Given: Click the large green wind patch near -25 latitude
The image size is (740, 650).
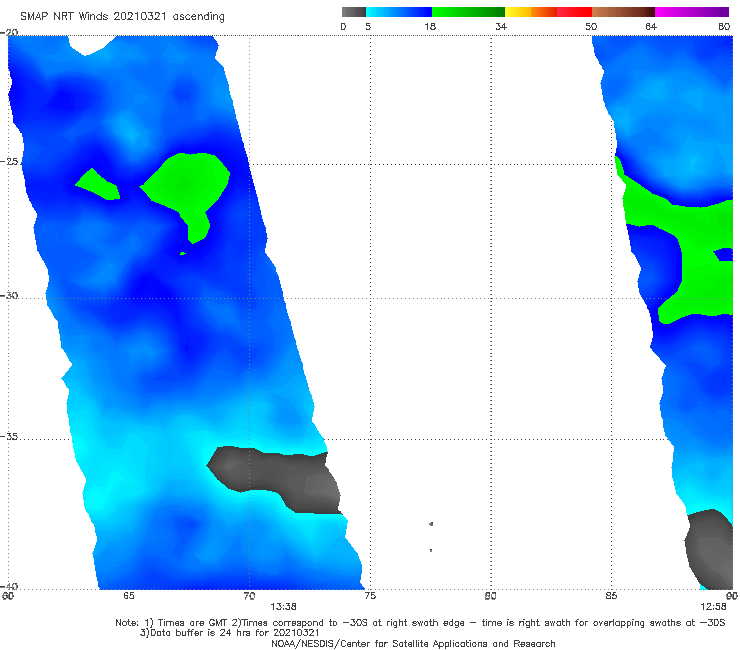Looking at the screenshot, I should 188,184.
